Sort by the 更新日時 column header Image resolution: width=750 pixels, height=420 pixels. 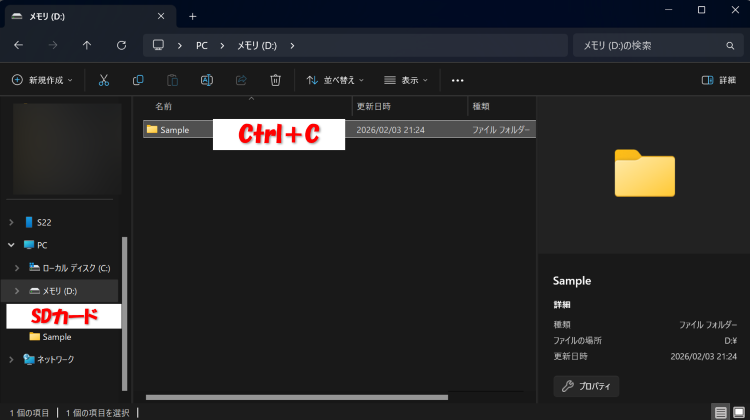[374, 106]
